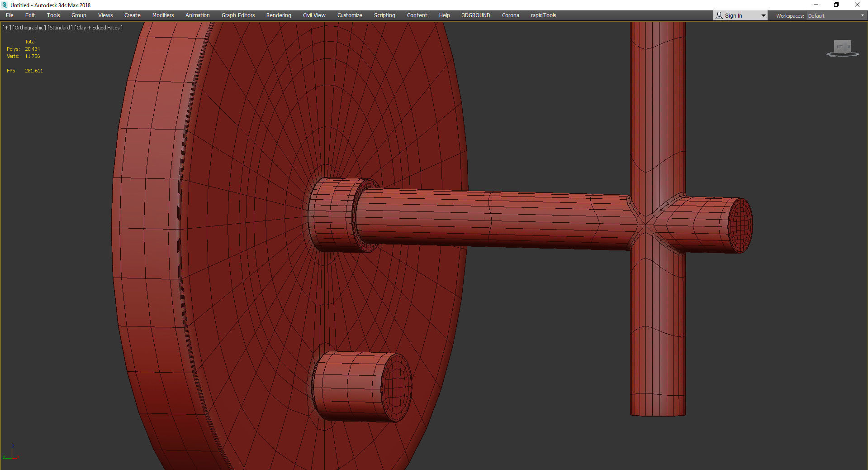Open the Graph Editors menu

[x=238, y=15]
